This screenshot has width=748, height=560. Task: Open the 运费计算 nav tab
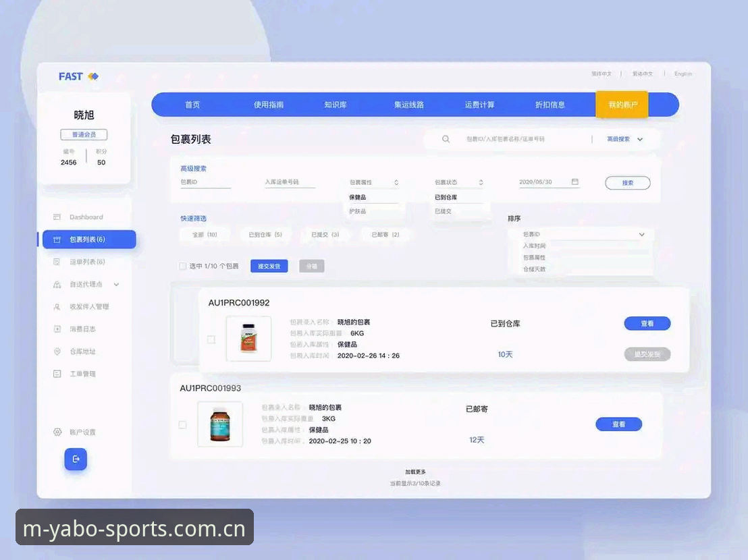[479, 105]
